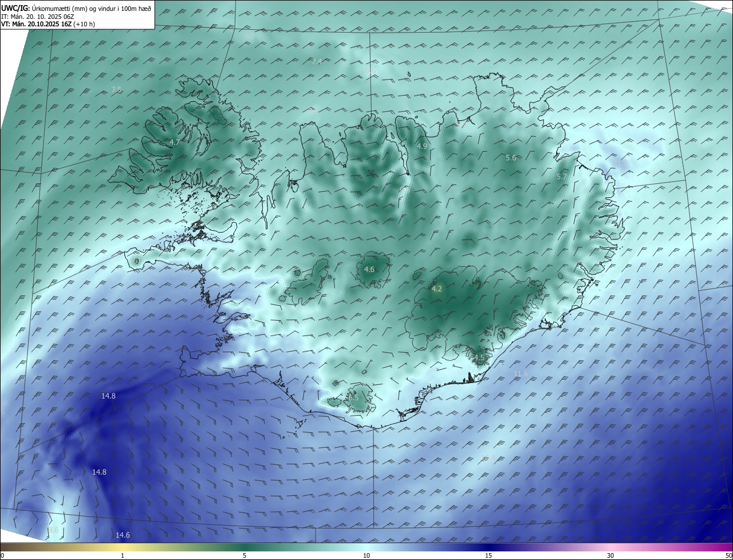The height and width of the screenshot is (560, 733).
Task: Click the 5.7 value label on the map
Action: 561,177
